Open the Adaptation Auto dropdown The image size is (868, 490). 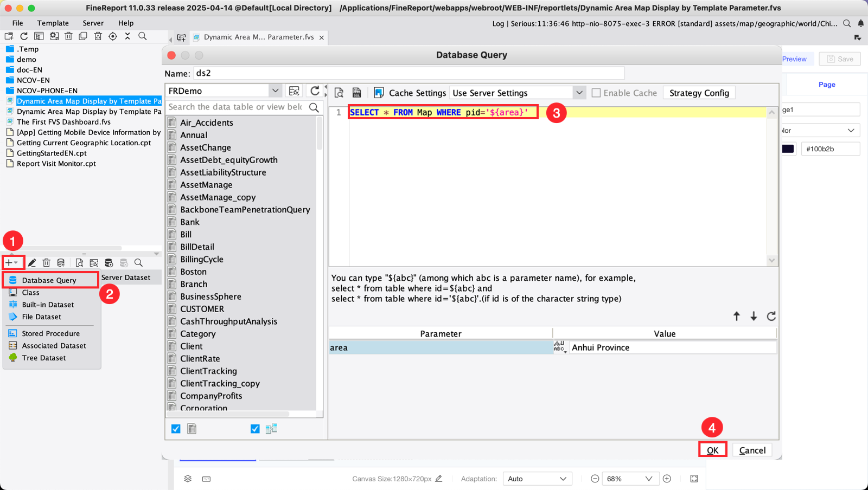pyautogui.click(x=537, y=479)
